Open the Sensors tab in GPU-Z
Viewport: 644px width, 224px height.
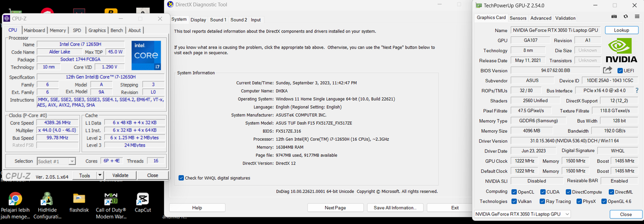pos(518,18)
